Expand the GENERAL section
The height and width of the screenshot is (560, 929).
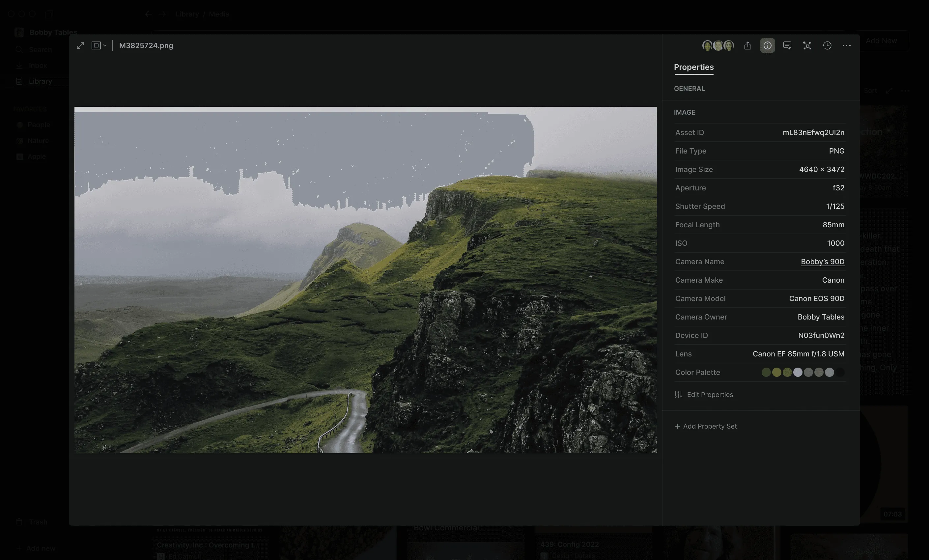click(689, 89)
